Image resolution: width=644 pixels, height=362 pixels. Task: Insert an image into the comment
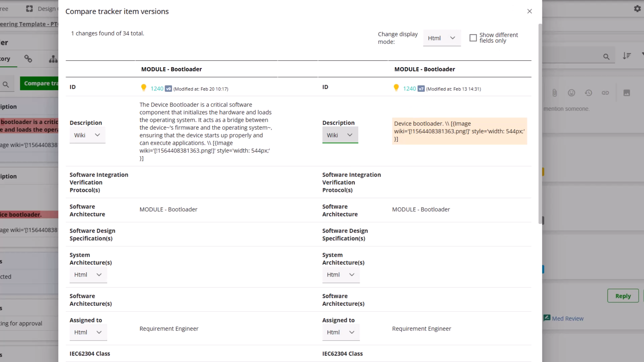point(627,93)
